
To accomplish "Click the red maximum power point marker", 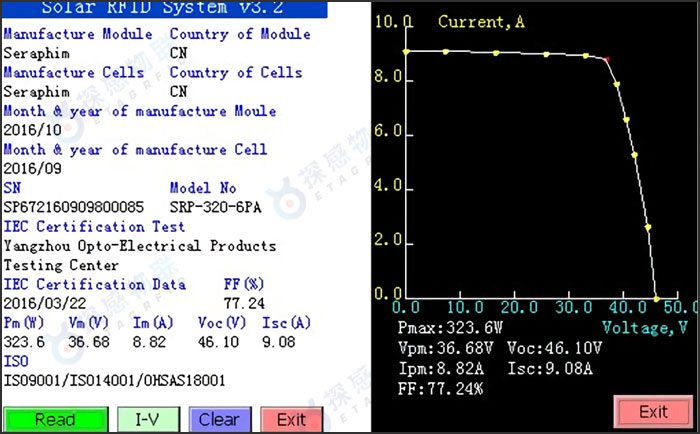I will pos(606,59).
